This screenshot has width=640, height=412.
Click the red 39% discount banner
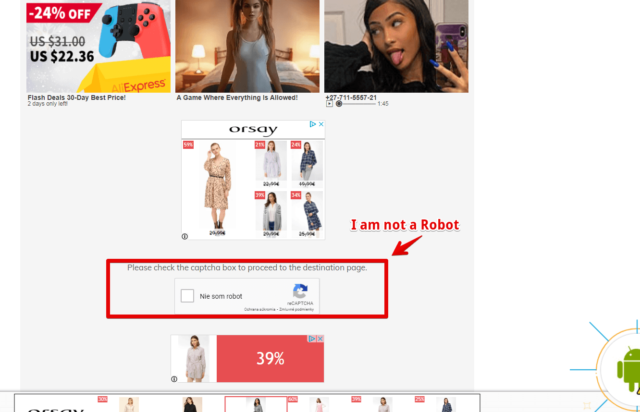click(270, 359)
